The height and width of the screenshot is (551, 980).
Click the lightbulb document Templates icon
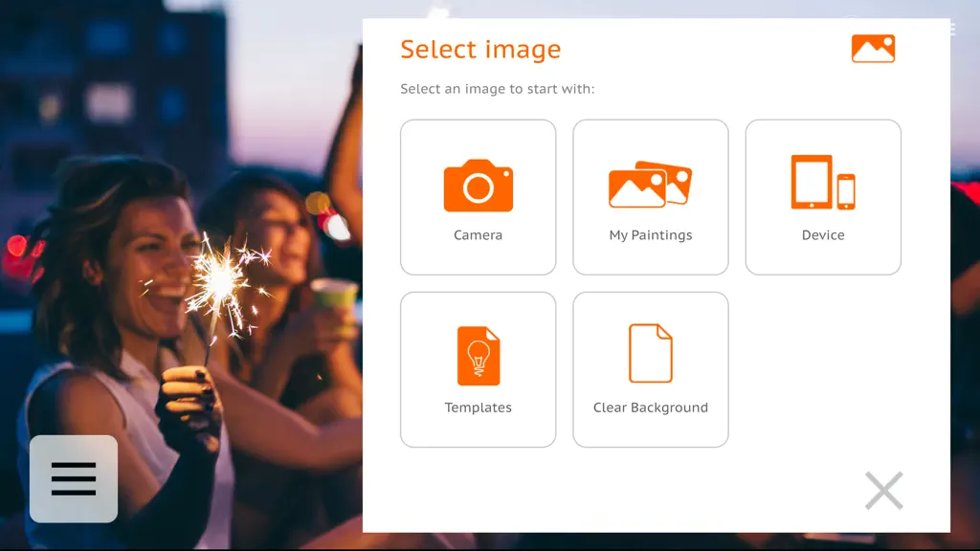click(x=479, y=356)
